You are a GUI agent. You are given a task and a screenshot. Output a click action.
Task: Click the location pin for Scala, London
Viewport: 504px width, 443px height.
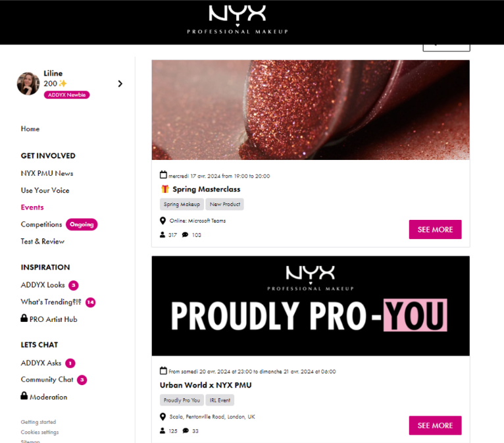(163, 417)
